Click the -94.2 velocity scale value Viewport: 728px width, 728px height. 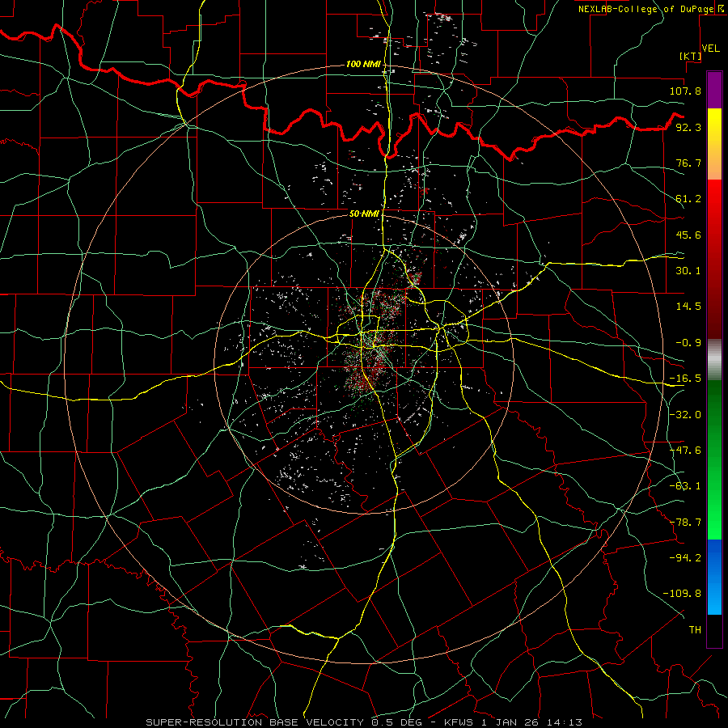tap(685, 558)
